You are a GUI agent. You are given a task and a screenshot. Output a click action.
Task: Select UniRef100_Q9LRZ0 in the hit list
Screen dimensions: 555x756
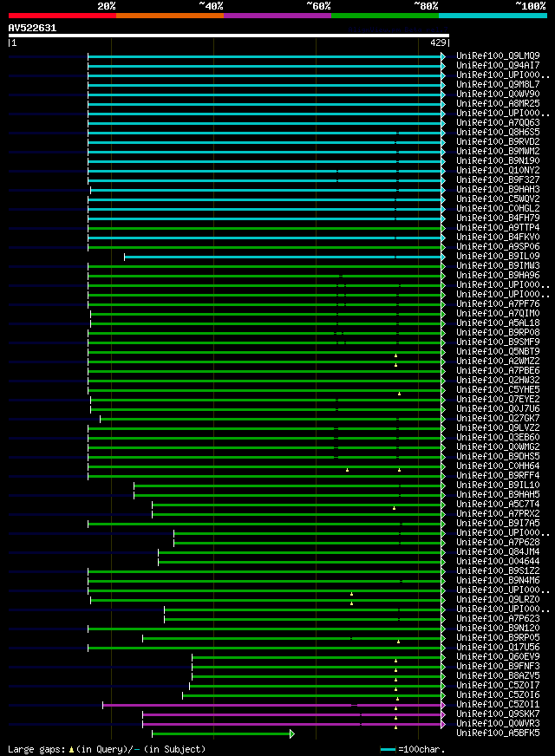tap(498, 599)
